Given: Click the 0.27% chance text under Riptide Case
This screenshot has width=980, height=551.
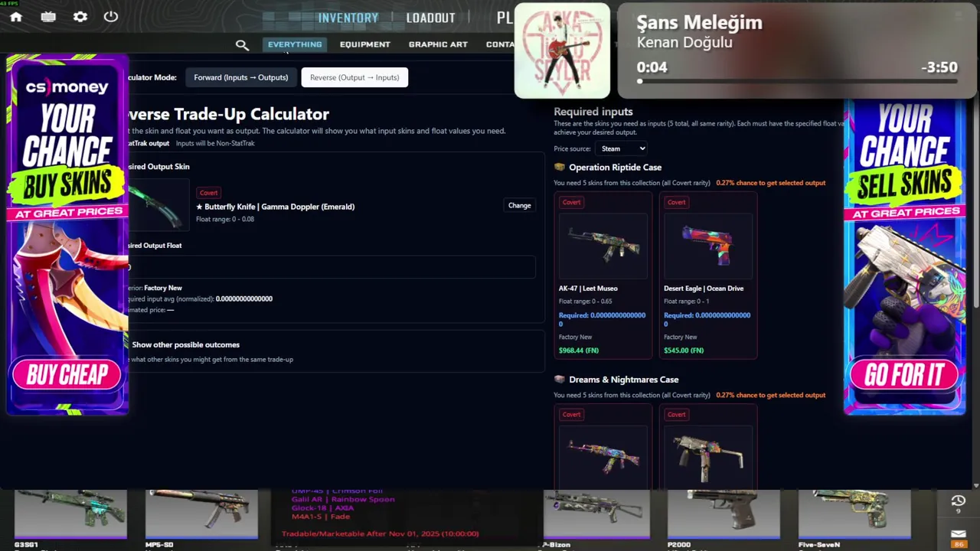Looking at the screenshot, I should 770,183.
